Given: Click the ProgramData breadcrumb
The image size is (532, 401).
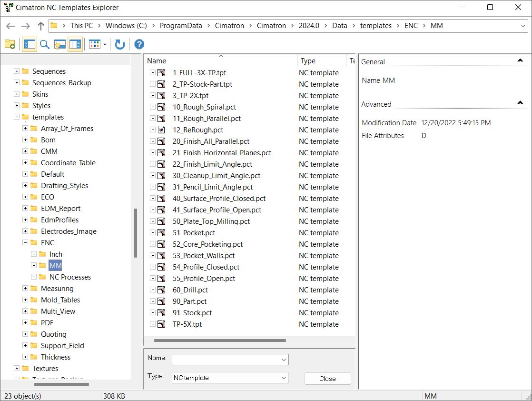Looking at the screenshot, I should tap(181, 26).
